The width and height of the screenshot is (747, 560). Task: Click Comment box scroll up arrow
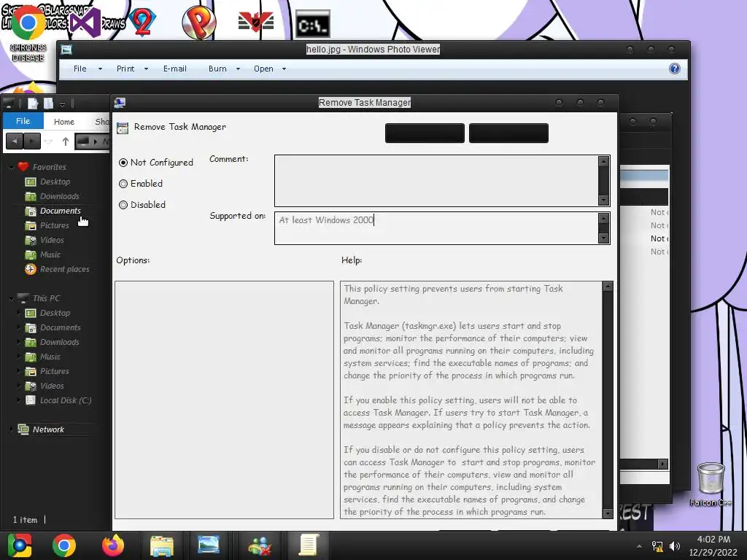tap(603, 161)
